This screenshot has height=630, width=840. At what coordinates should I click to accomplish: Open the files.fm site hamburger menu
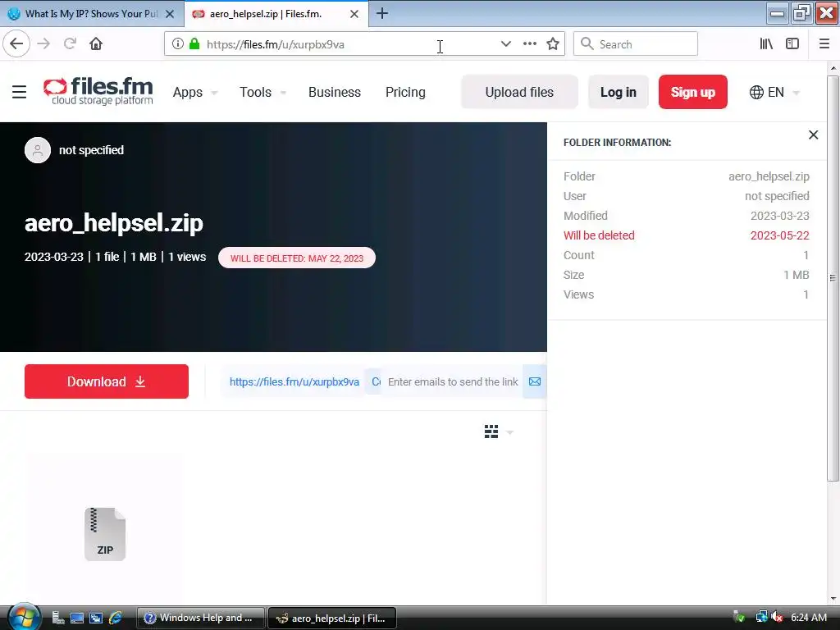coord(20,92)
